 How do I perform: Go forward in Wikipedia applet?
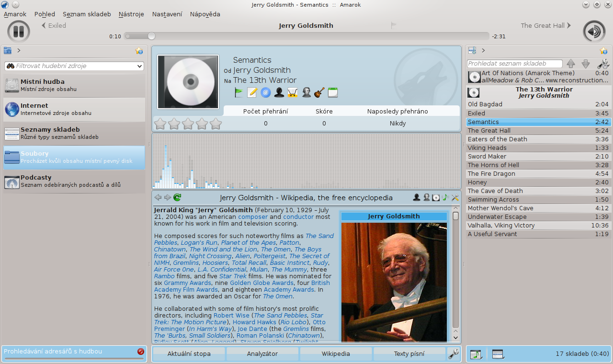pyautogui.click(x=167, y=197)
